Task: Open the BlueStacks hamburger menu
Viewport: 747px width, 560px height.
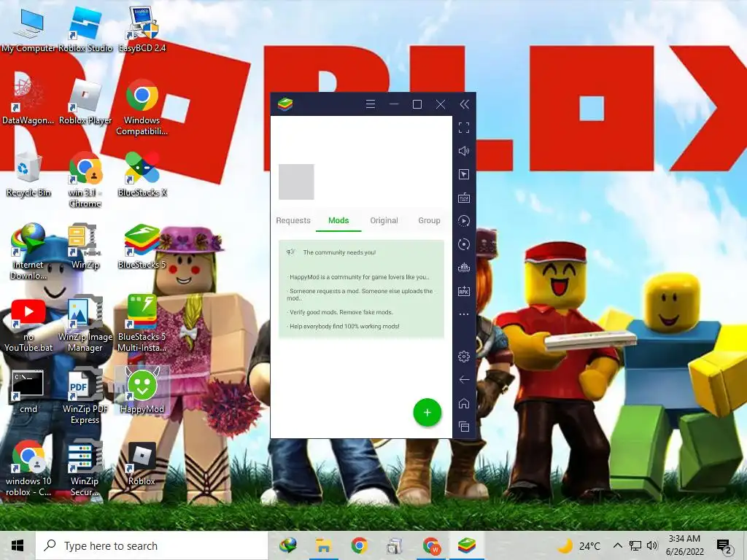Action: (x=370, y=104)
